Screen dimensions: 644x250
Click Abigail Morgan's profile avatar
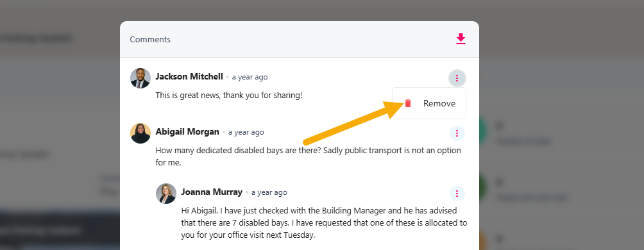tap(140, 133)
